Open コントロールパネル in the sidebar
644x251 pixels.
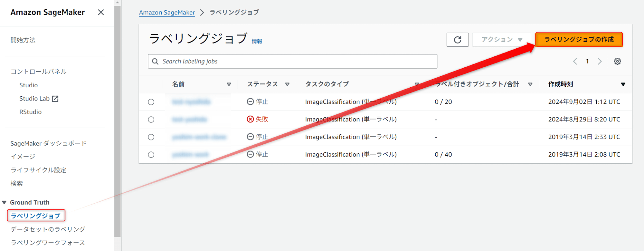point(38,72)
